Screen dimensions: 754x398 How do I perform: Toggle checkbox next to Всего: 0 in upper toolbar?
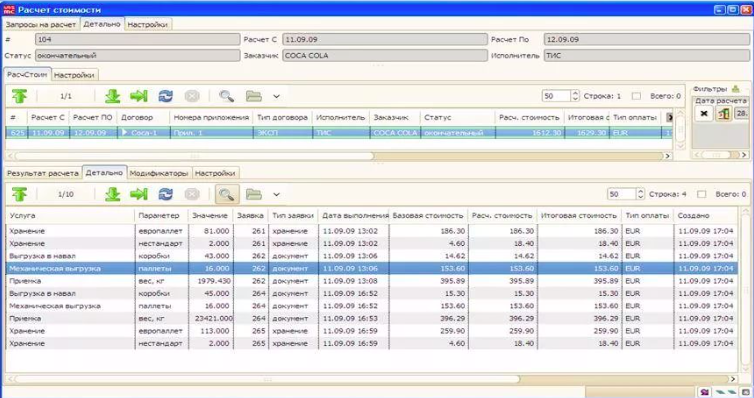(x=636, y=96)
